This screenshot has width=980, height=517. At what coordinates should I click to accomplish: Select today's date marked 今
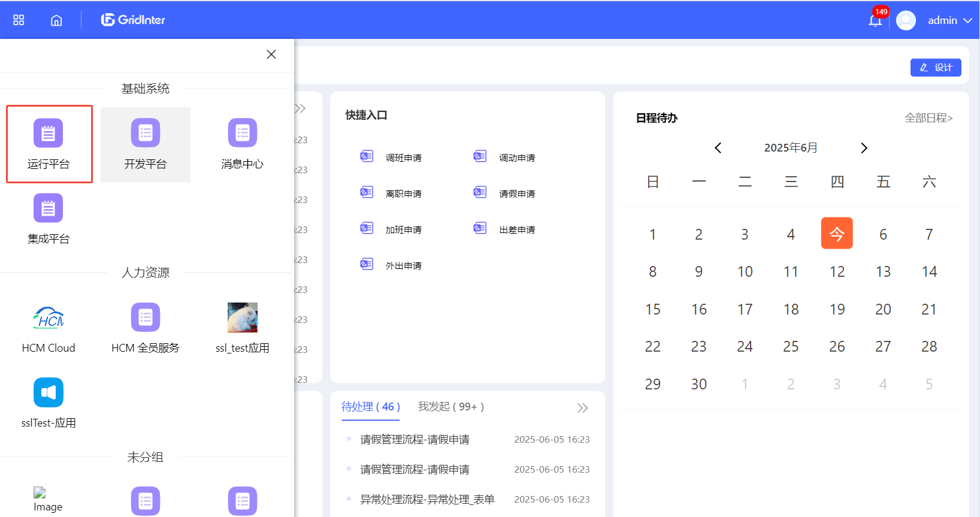(837, 233)
